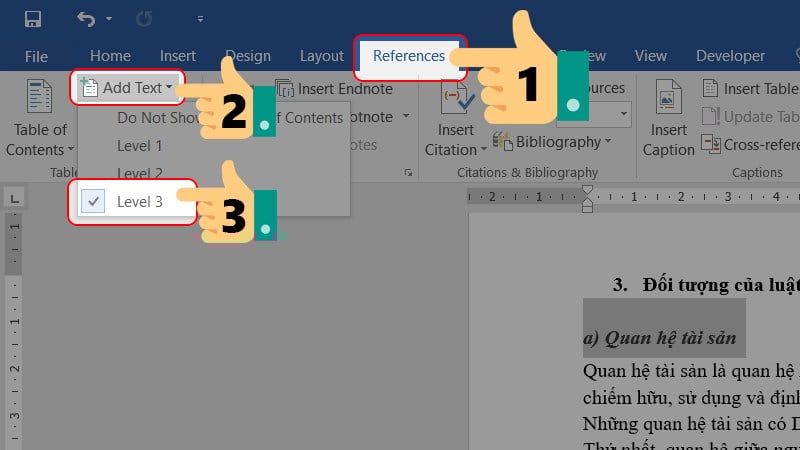Viewport: 800px width, 450px height.
Task: Select the References tab
Action: point(409,56)
